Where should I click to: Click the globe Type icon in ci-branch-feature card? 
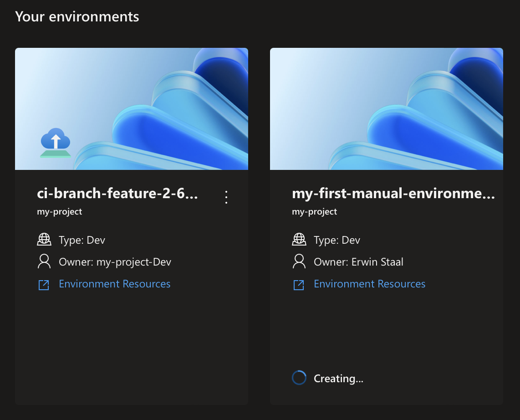click(44, 240)
